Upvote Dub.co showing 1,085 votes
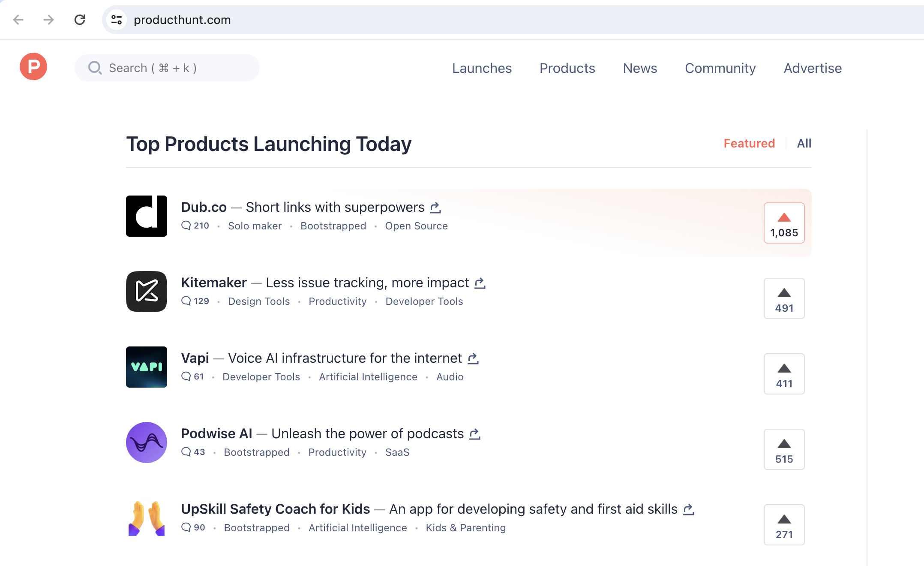The width and height of the screenshot is (924, 566). 784,223
